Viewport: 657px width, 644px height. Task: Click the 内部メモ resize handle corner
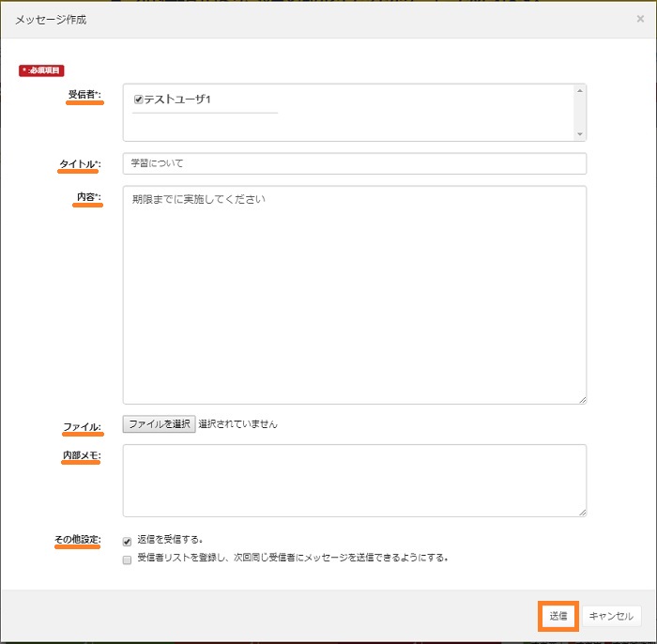(582, 512)
